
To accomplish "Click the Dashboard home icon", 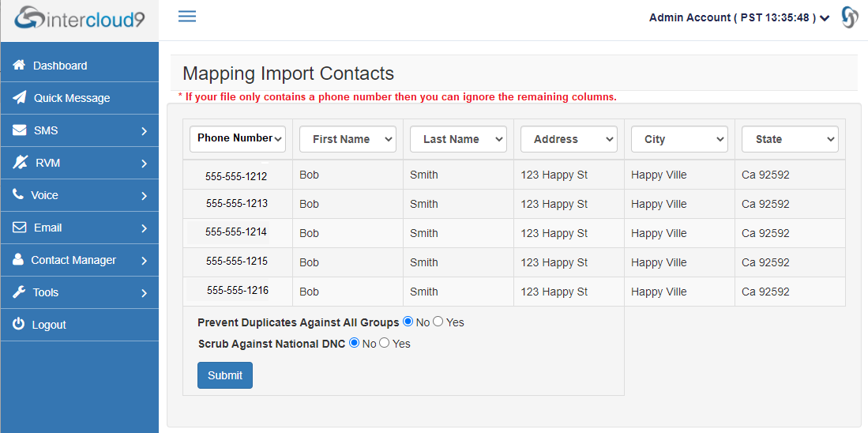I will click(x=19, y=65).
